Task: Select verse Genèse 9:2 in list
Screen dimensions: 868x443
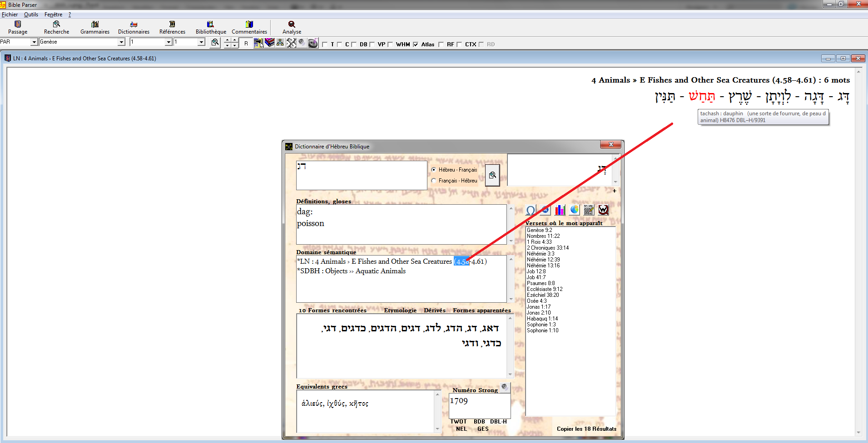Action: 539,230
